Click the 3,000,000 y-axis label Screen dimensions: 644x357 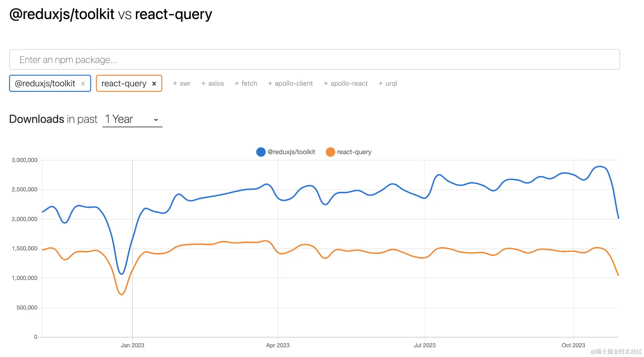(x=24, y=160)
